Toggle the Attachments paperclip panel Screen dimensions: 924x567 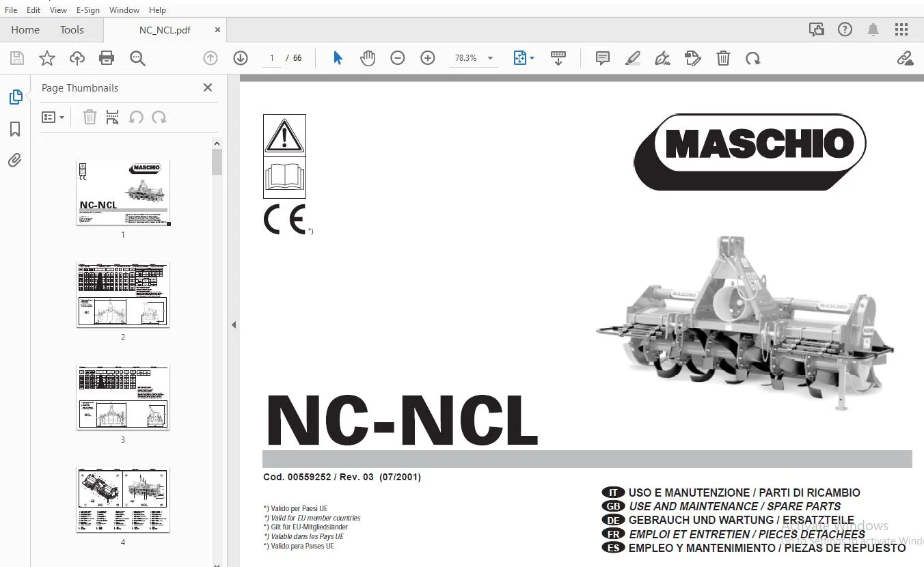15,161
